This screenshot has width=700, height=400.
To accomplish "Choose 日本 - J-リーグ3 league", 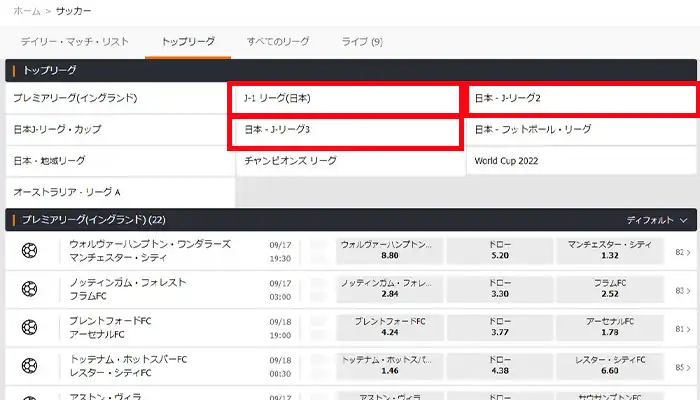I will pos(345,132).
